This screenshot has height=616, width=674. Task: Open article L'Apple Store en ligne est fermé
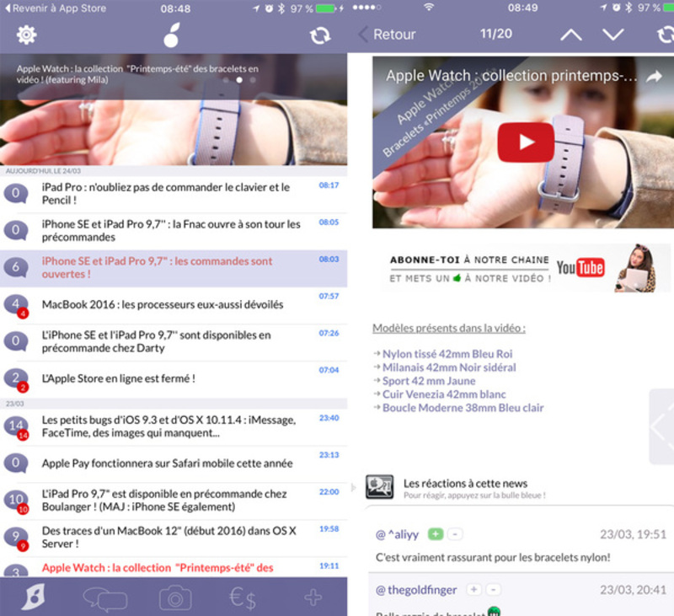point(174,379)
